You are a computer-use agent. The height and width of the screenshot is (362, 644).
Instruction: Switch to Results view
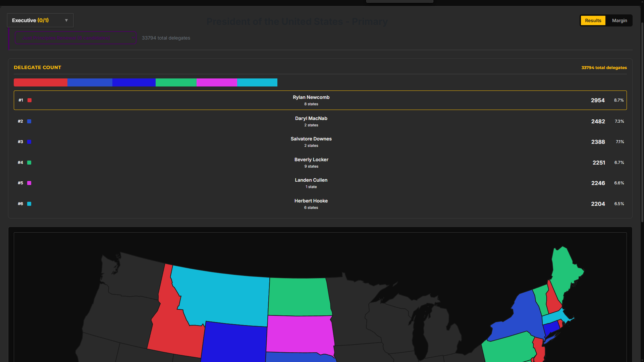593,20
